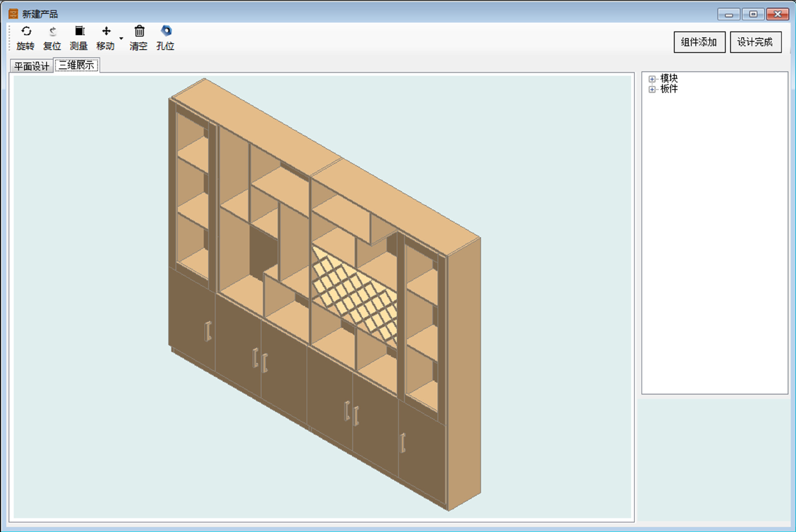
Task: Select the 板件 tree item label
Action: coord(669,89)
